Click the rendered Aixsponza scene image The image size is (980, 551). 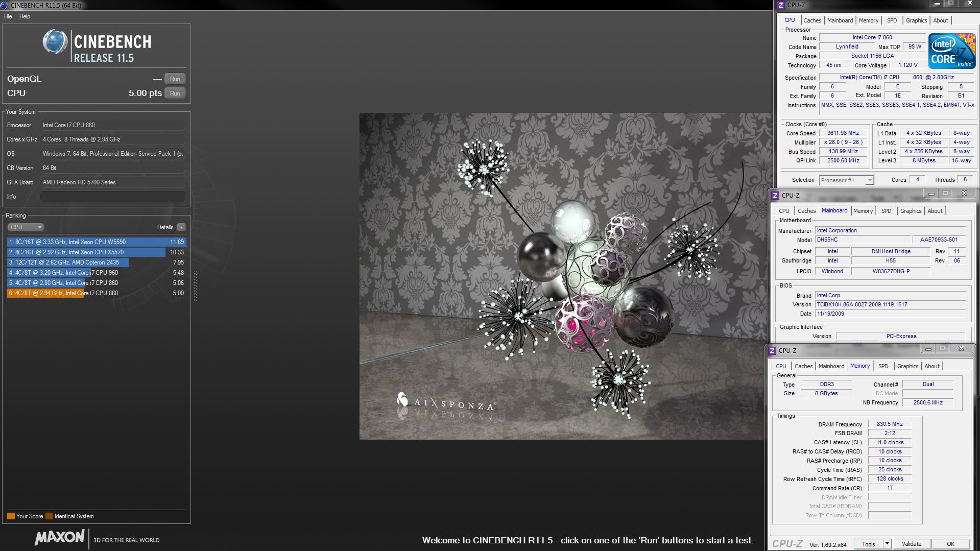[566, 276]
